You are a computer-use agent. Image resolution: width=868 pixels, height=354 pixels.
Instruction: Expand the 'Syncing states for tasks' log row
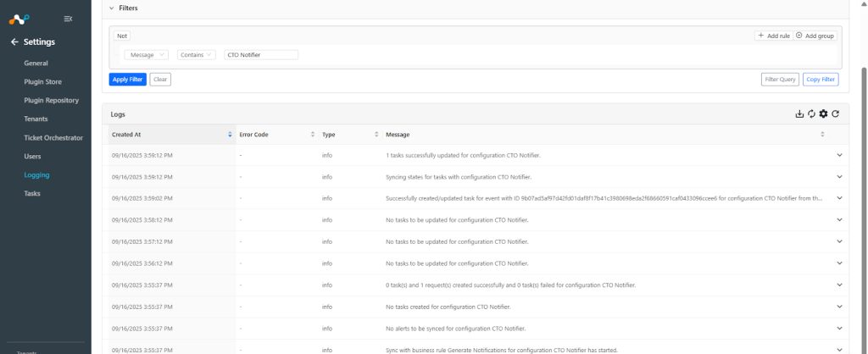tap(840, 177)
